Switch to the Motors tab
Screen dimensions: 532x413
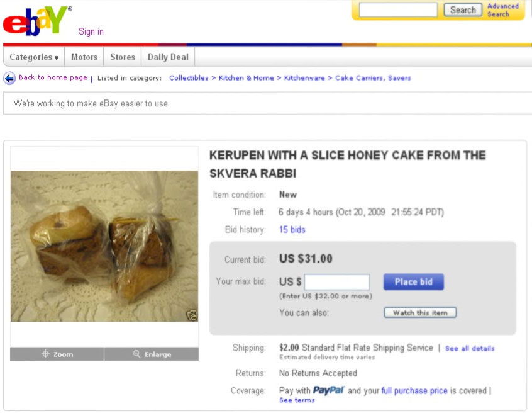click(84, 57)
